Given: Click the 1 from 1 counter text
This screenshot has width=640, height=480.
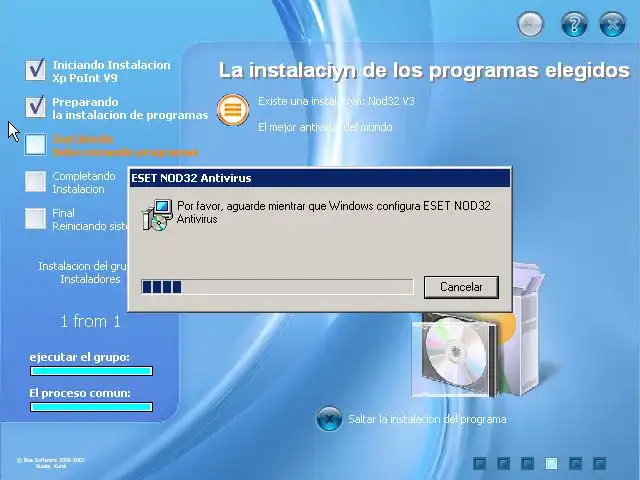Looking at the screenshot, I should point(90,322).
